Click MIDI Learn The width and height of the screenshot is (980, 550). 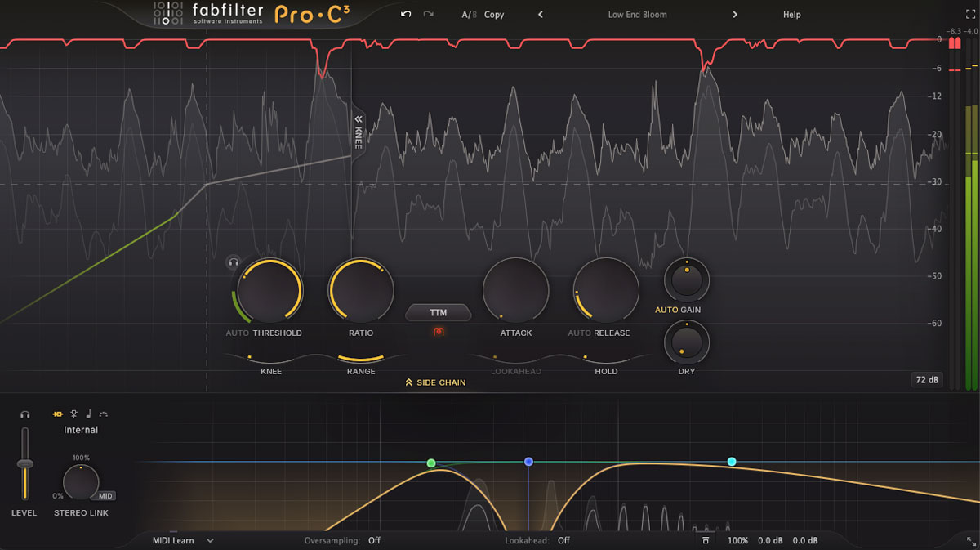click(x=173, y=541)
